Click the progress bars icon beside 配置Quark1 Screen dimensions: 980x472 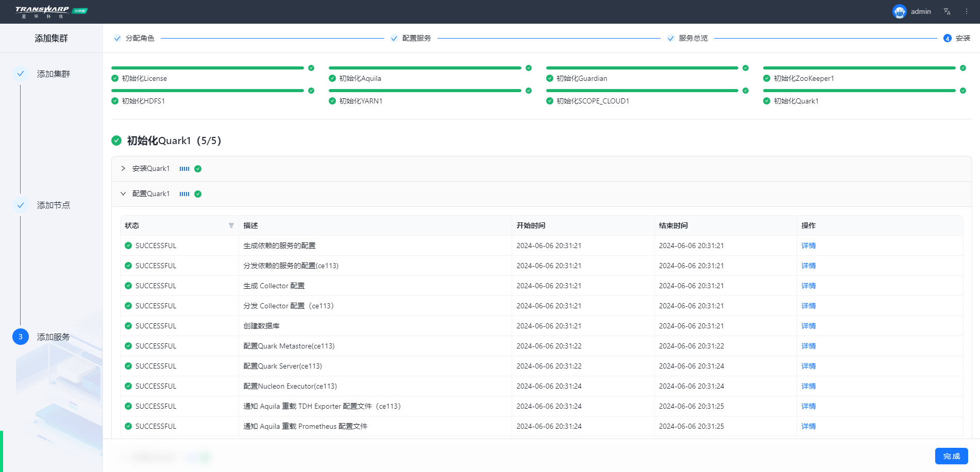[184, 194]
